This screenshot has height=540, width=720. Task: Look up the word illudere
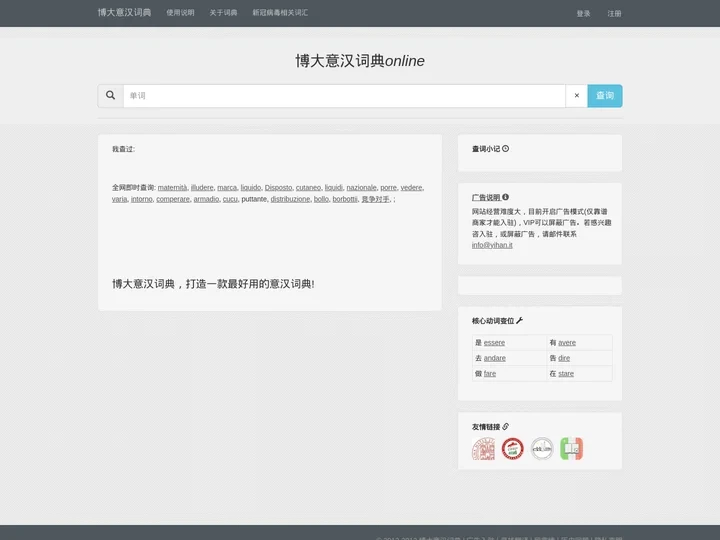coord(202,187)
